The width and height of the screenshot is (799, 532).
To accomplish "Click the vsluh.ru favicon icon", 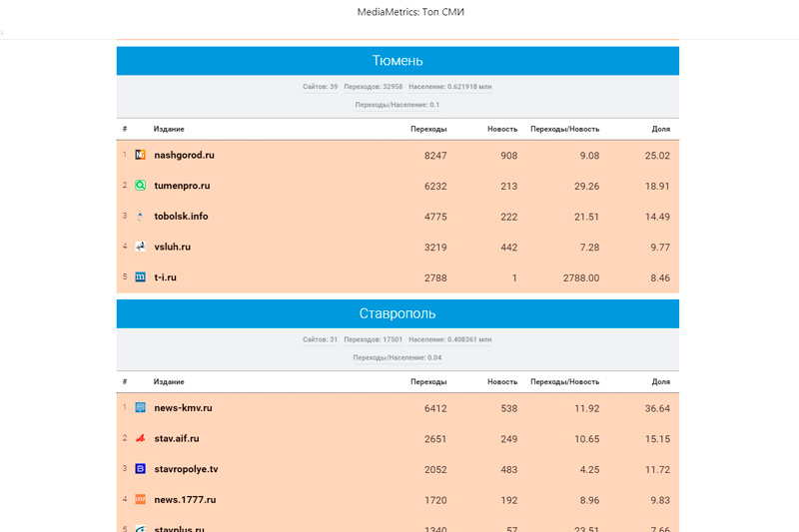I will 141,247.
